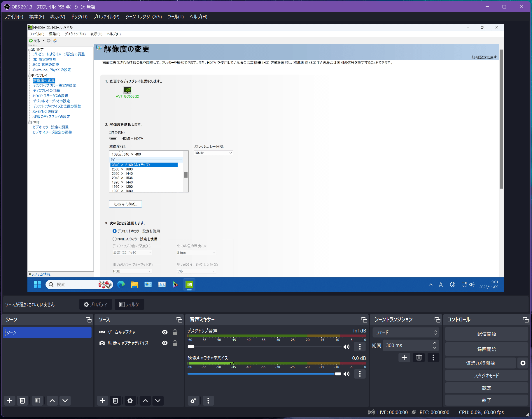The image size is (532, 419).
Task: Collapse ディスプレイ tree node
Action: [29, 76]
